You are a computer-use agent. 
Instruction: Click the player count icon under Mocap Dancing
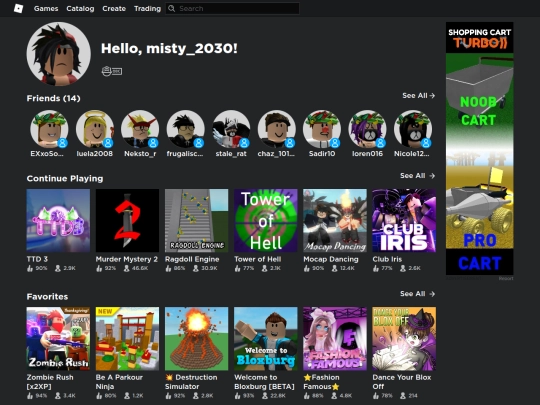coord(334,268)
